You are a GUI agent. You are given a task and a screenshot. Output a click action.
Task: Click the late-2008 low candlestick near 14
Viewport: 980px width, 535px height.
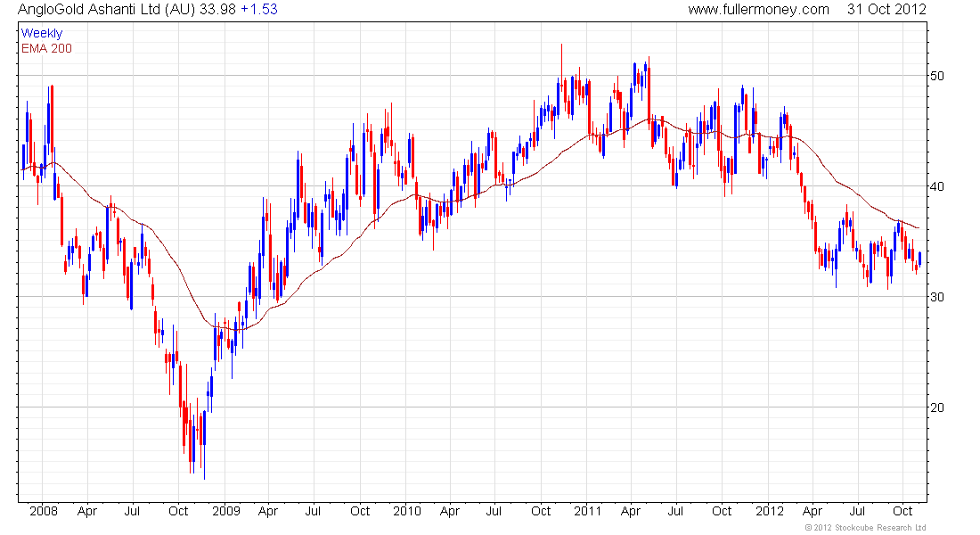(x=204, y=446)
